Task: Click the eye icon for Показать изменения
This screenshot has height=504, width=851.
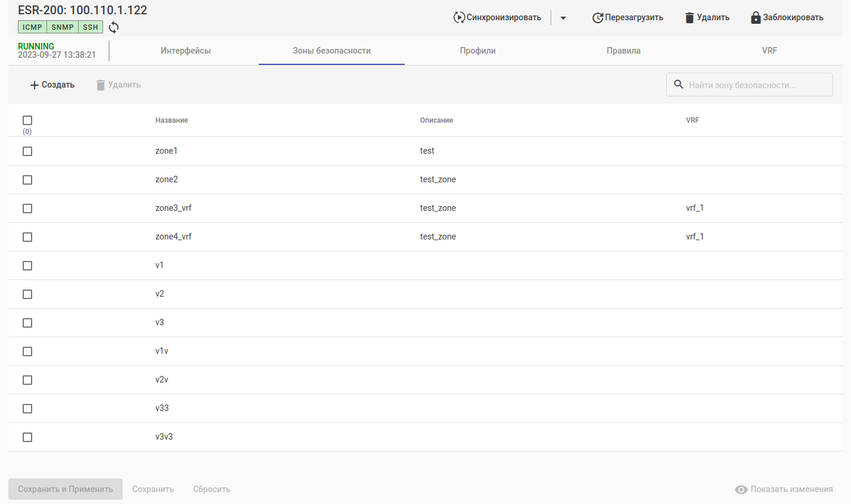Action: (741, 490)
